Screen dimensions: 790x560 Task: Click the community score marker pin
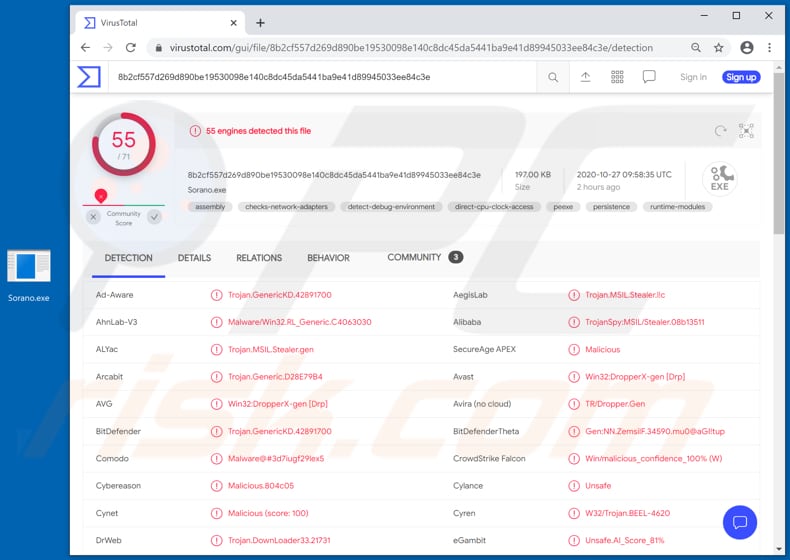(101, 196)
